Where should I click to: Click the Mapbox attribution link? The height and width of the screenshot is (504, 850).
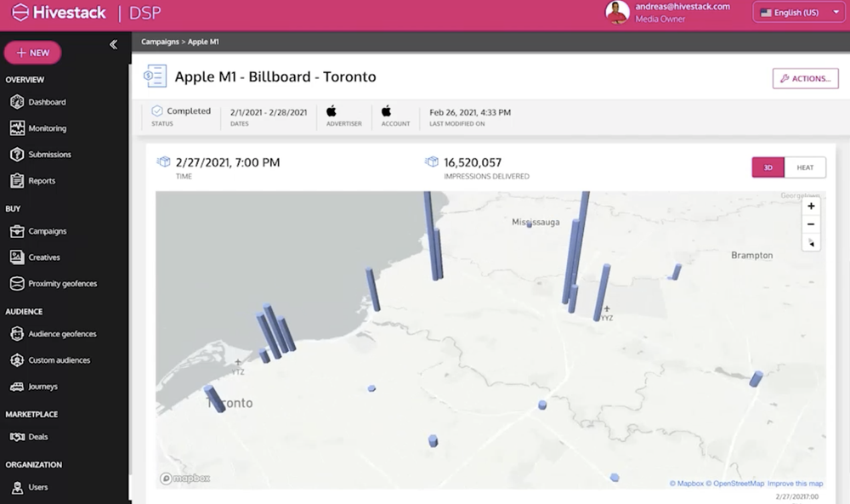click(x=686, y=484)
